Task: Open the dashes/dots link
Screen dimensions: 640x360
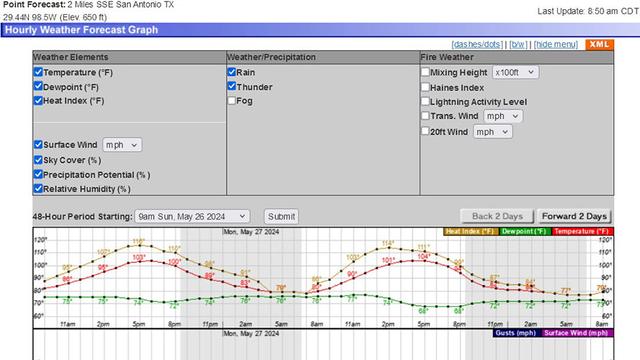Action: [x=477, y=44]
